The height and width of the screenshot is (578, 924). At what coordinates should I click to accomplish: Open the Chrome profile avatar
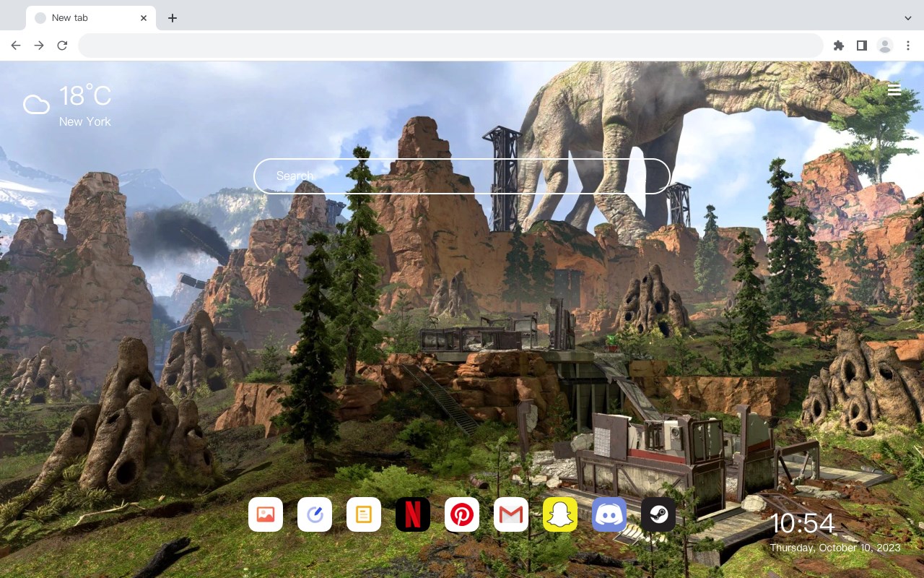pos(885,46)
